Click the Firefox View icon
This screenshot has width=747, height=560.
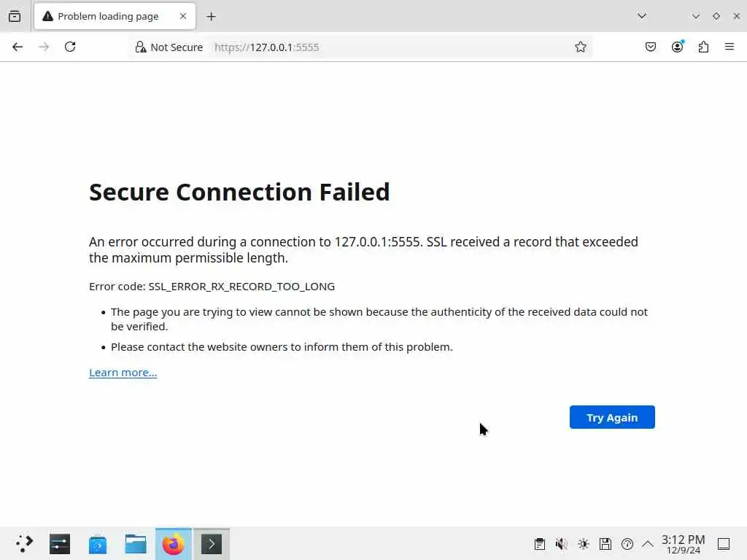pyautogui.click(x=15, y=16)
